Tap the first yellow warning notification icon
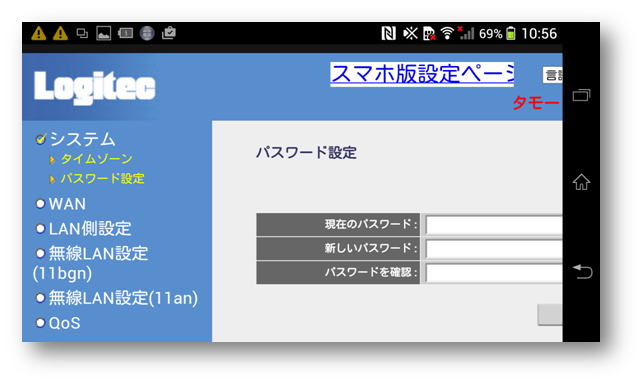This screenshot has height=384, width=642. pos(39,33)
